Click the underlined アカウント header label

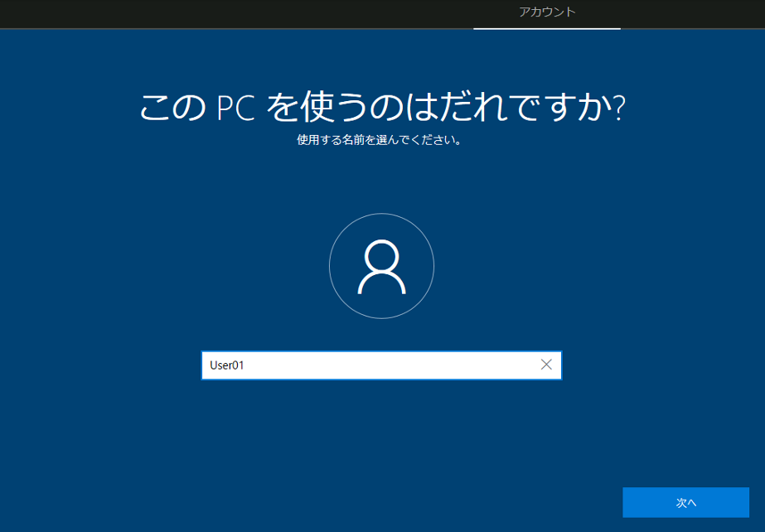pos(546,12)
